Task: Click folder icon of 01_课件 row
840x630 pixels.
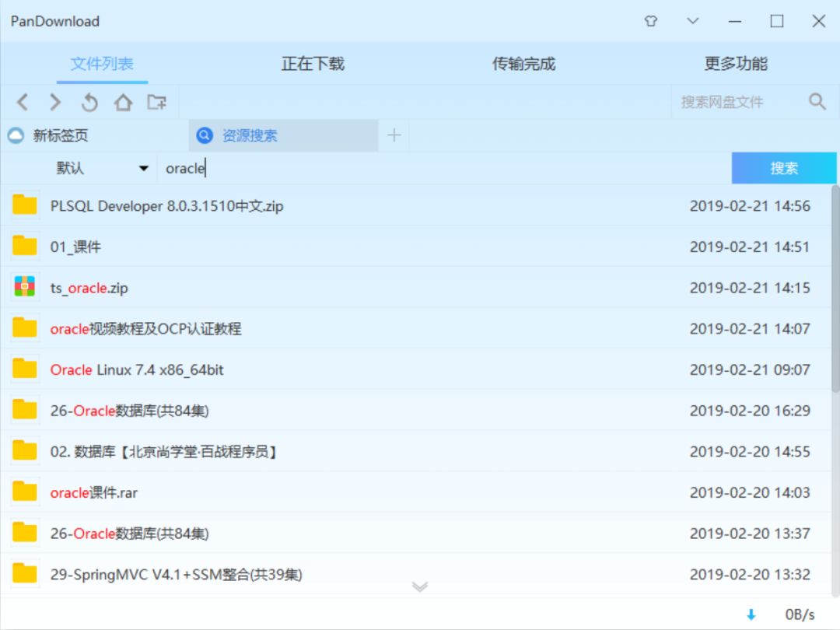Action: 25,245
